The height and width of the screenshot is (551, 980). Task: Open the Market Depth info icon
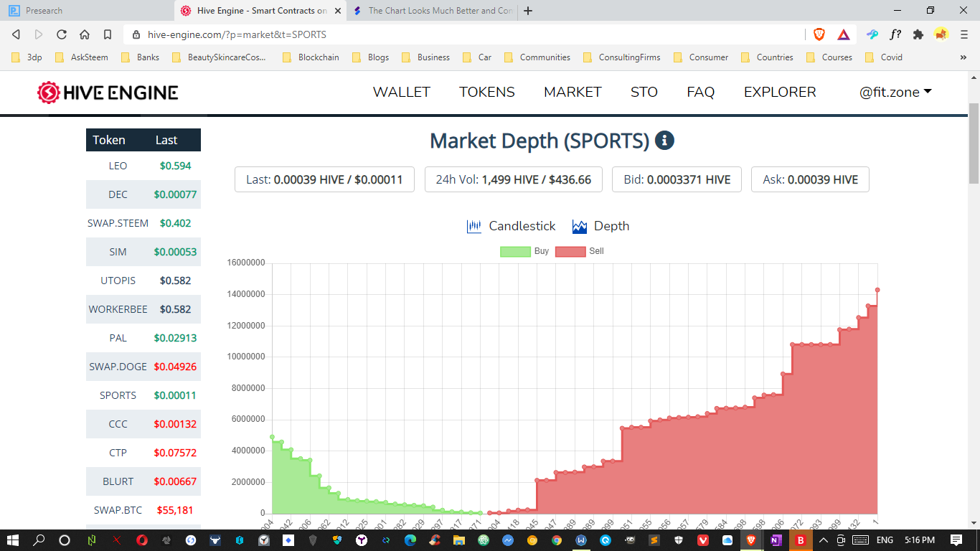tap(664, 141)
